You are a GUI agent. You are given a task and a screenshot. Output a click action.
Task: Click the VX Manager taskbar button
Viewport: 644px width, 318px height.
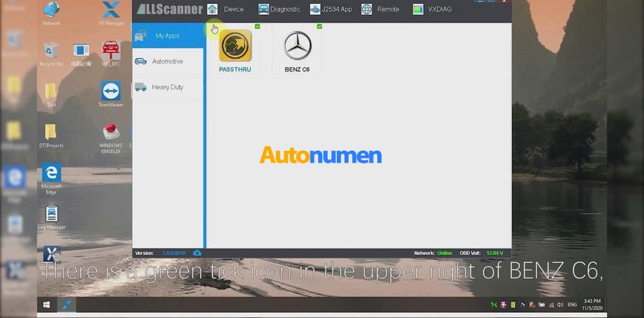point(66,305)
